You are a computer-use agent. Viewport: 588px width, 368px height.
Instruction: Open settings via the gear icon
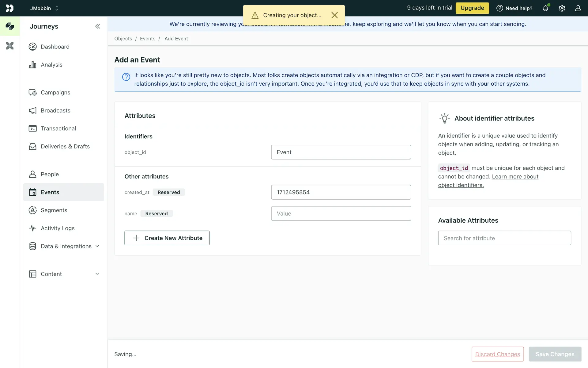pos(562,8)
